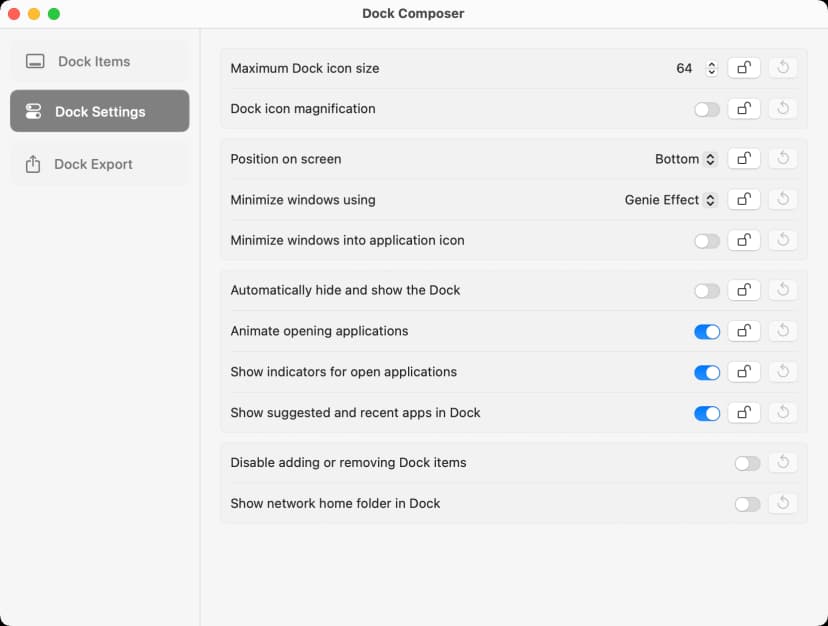828x626 pixels.
Task: Turn off Show indicators for open applications
Action: click(707, 372)
